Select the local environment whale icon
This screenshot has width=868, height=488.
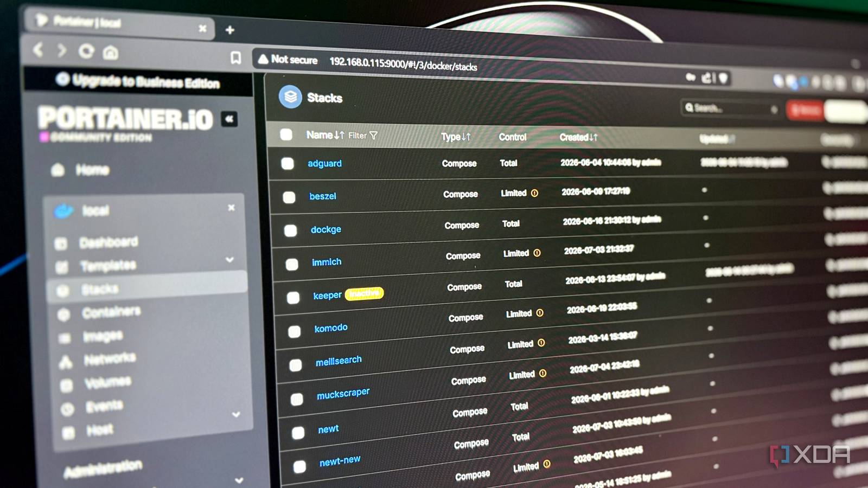click(x=63, y=210)
